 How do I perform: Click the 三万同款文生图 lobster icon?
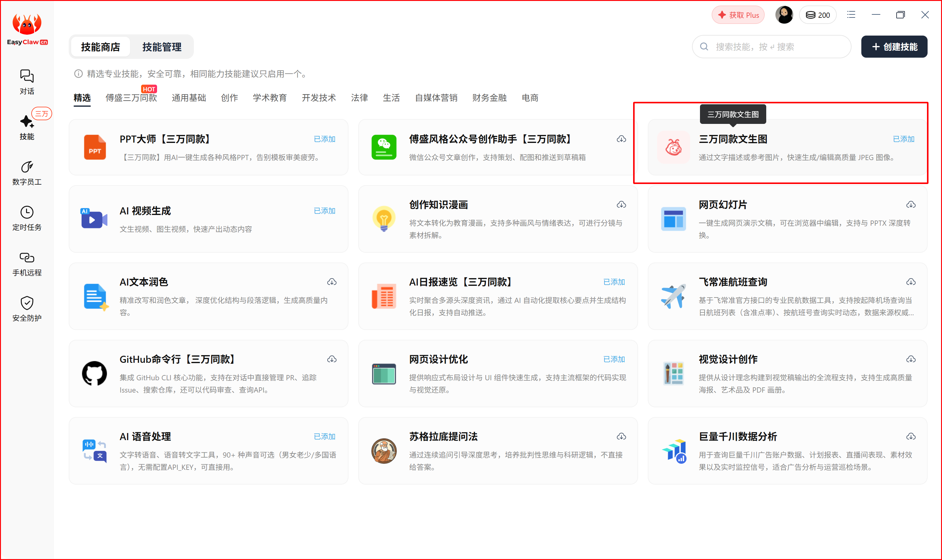(673, 147)
